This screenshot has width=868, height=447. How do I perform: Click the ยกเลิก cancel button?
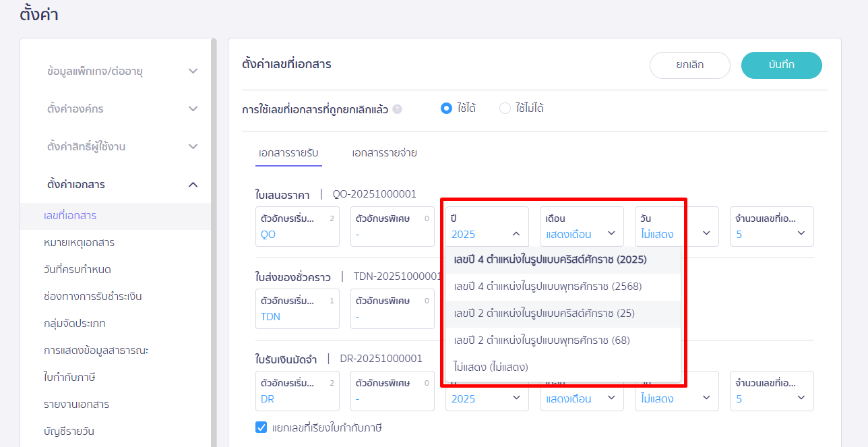pos(689,65)
